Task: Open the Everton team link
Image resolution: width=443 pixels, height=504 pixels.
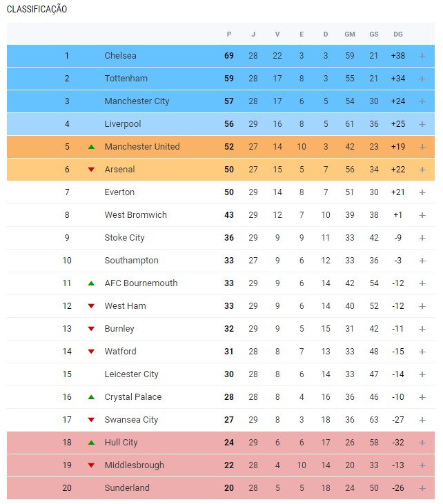Action: coord(119,192)
